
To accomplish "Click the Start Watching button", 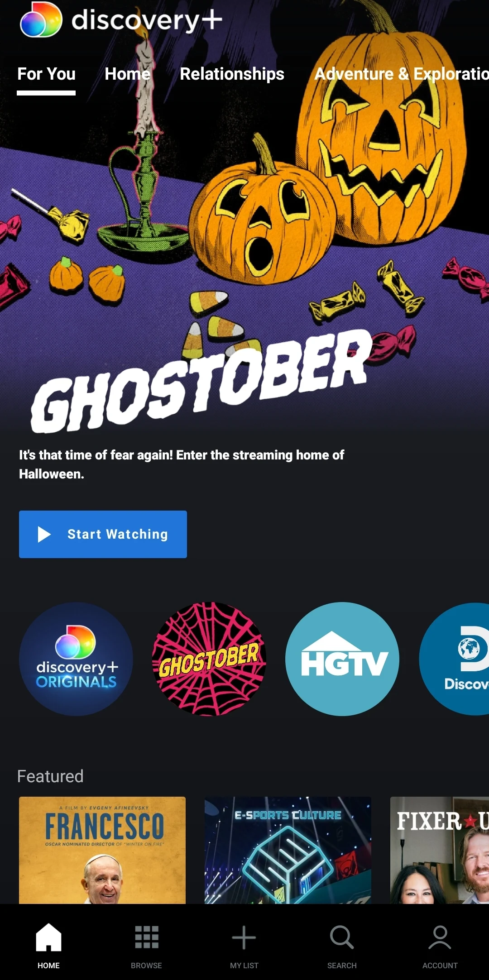I will 103,534.
